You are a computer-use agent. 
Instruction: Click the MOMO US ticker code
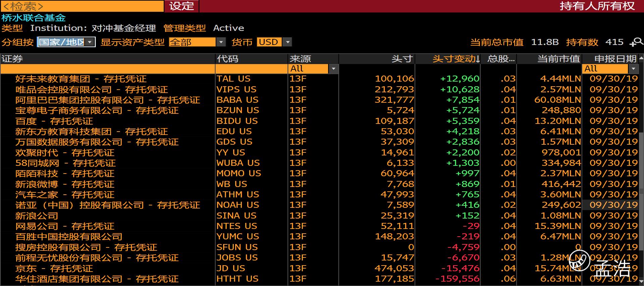(239, 173)
